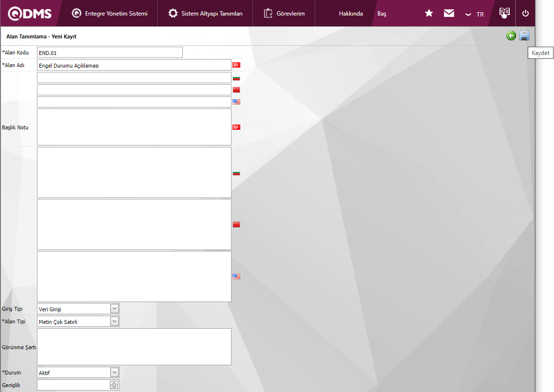The height and width of the screenshot is (392, 554).
Task: Click the Hakkında link
Action: (x=351, y=14)
